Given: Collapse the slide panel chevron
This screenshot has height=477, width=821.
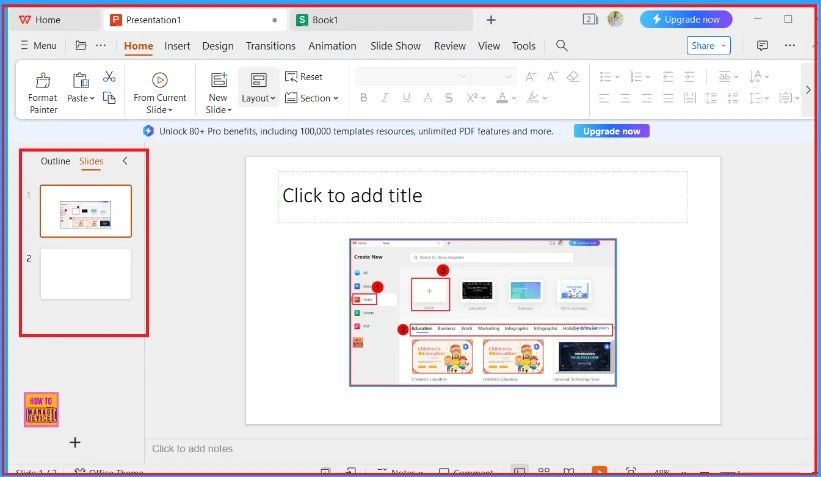Looking at the screenshot, I should (x=125, y=161).
